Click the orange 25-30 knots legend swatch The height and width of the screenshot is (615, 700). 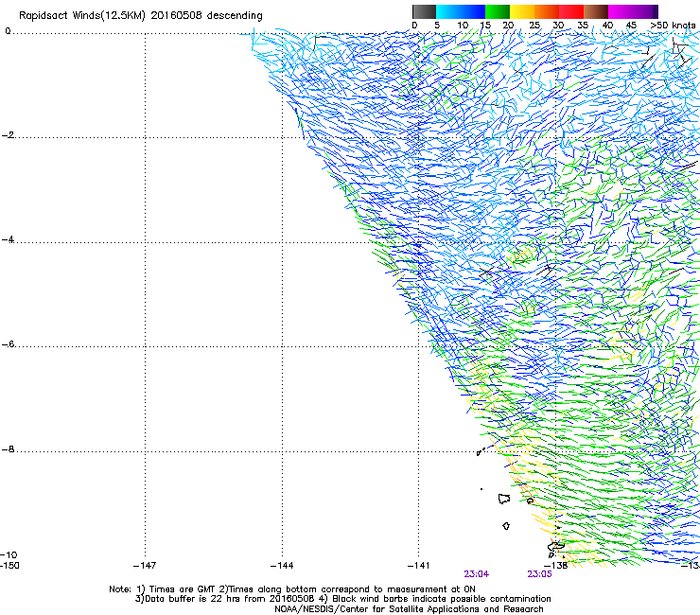[x=547, y=11]
